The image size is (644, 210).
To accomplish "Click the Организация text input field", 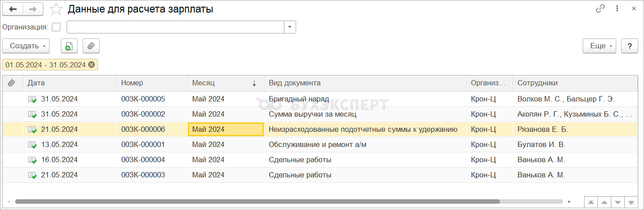I will [175, 27].
